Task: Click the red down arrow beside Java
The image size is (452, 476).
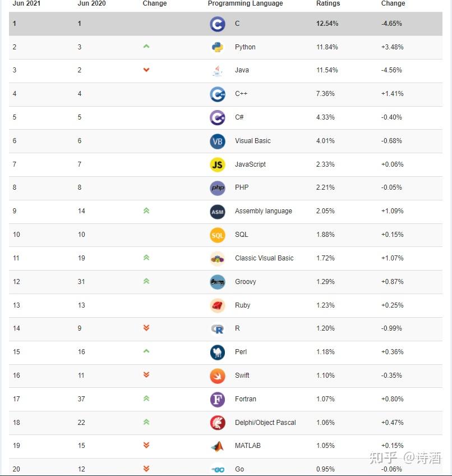Action: (x=146, y=70)
